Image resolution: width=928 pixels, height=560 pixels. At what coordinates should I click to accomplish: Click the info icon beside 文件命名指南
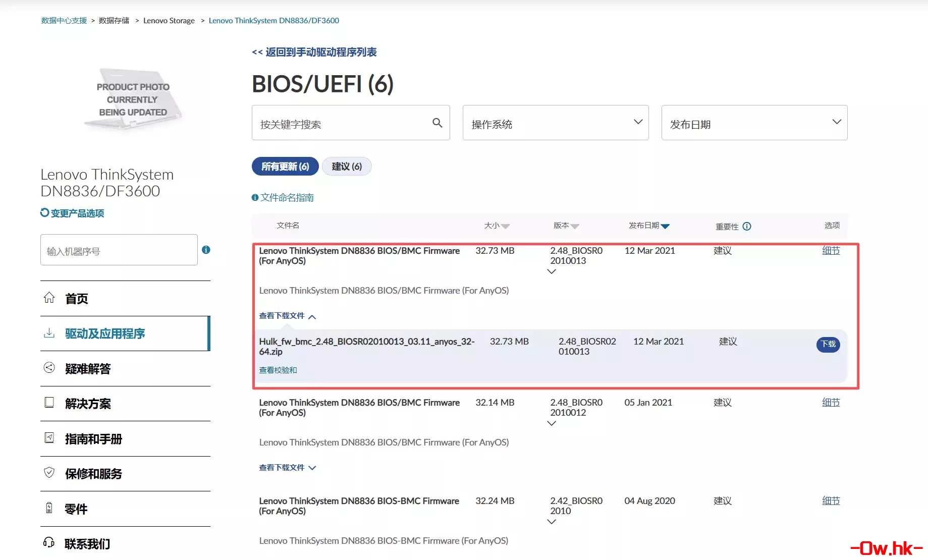click(255, 198)
